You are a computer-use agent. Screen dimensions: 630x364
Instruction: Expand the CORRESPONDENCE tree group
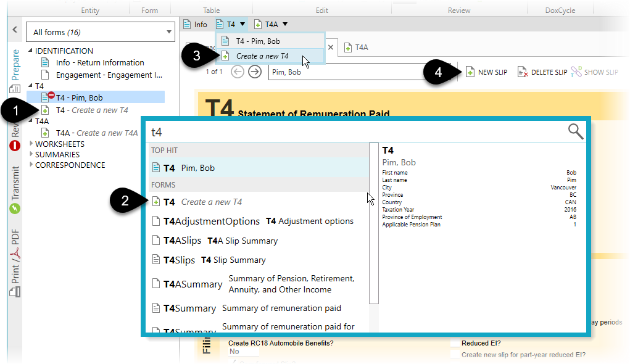pos(31,164)
